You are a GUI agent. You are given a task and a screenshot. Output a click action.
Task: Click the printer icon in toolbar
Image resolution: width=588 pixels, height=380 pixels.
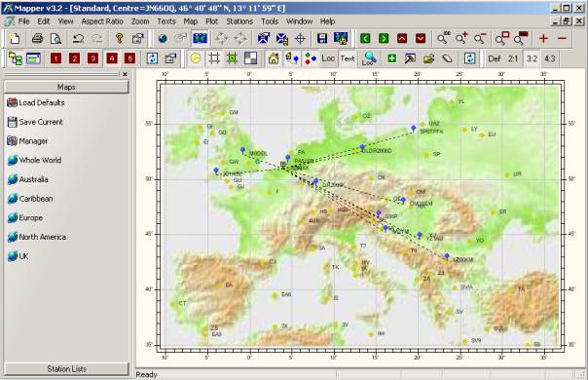coord(37,38)
